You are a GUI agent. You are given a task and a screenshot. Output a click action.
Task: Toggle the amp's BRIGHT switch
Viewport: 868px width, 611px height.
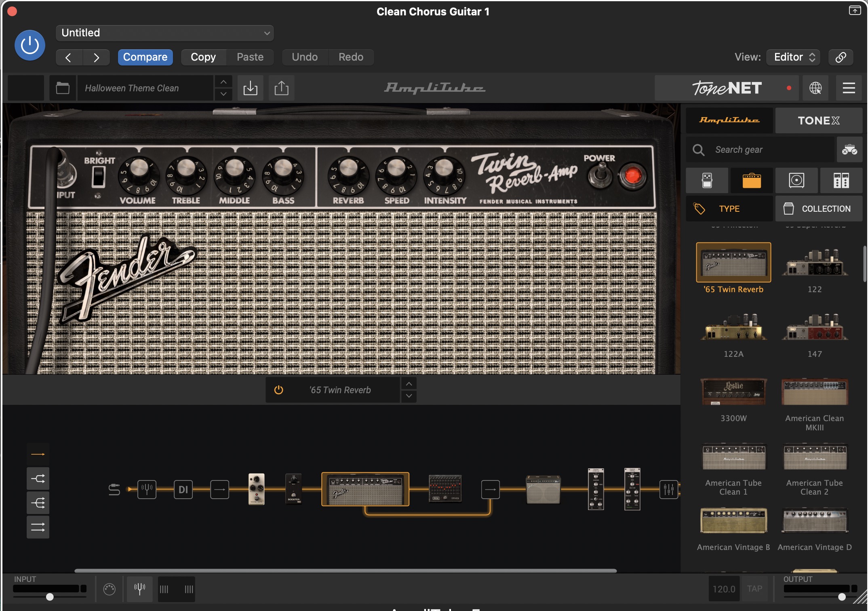98,177
